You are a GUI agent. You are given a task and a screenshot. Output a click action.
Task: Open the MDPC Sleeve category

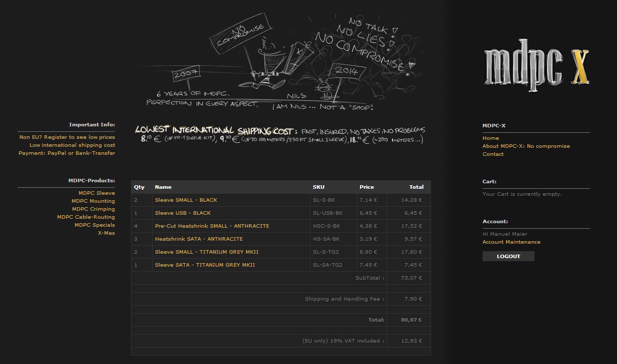pyautogui.click(x=96, y=193)
